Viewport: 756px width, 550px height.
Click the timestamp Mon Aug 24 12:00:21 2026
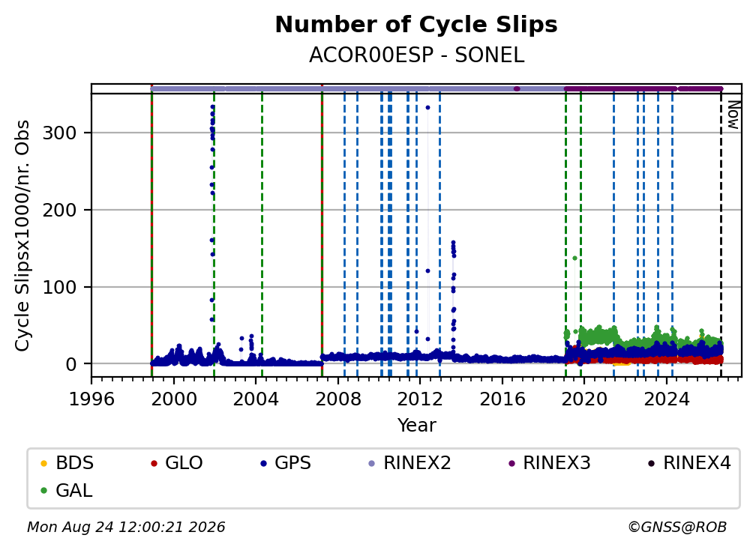point(126,528)
